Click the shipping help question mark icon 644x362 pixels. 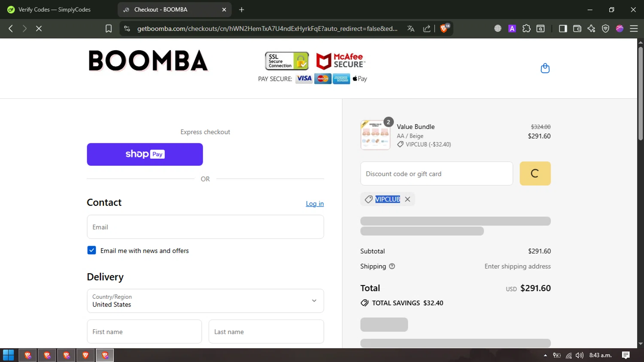click(392, 266)
